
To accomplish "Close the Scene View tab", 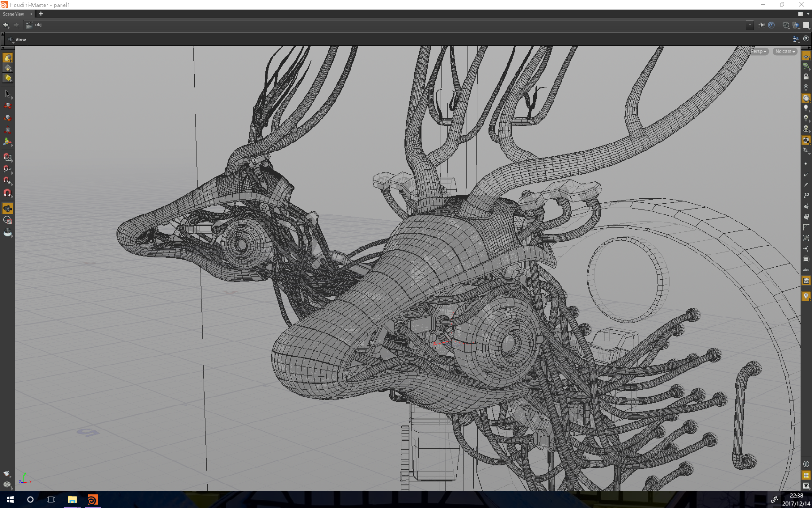I will click(x=31, y=14).
